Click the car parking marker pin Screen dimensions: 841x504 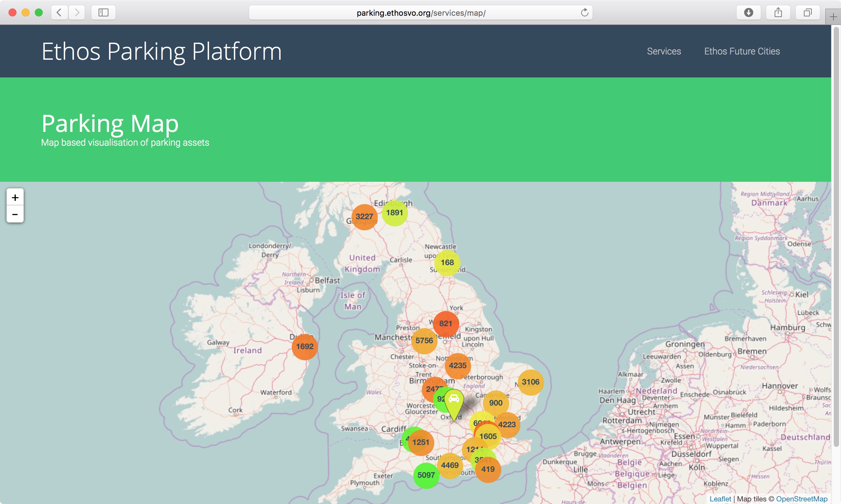454,401
